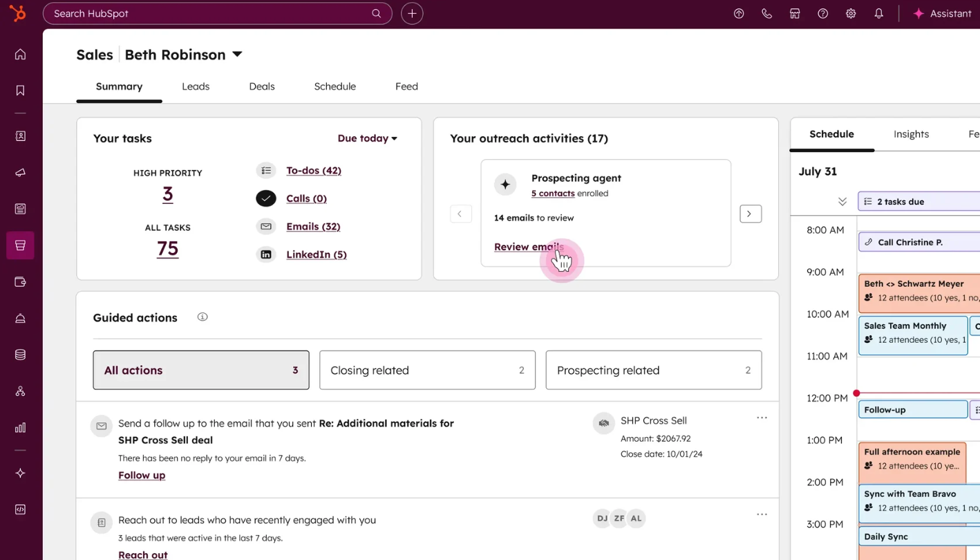Open the Service icon in sidebar
980x560 pixels.
click(20, 319)
